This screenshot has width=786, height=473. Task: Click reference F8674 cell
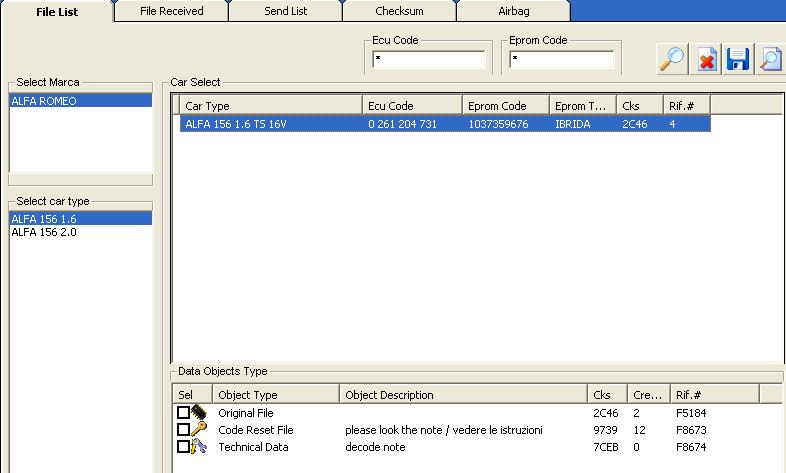pos(691,447)
